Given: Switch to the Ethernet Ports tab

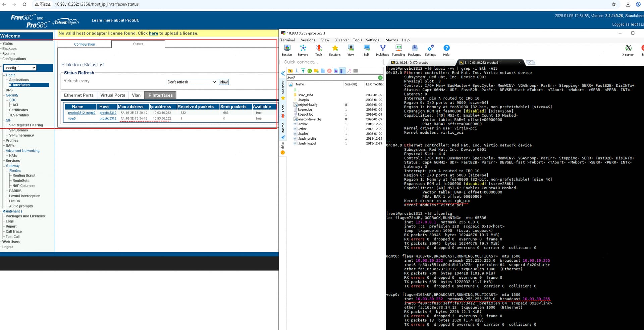Looking at the screenshot, I should pos(79,95).
